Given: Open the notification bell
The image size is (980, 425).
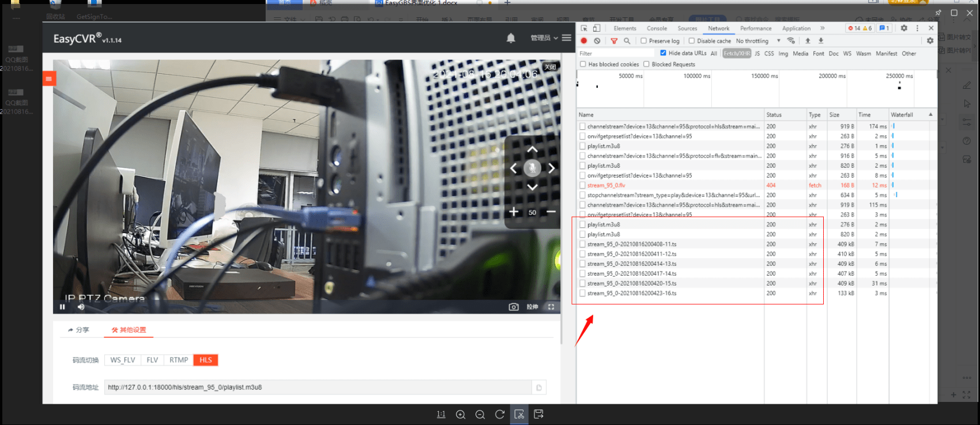Looking at the screenshot, I should pyautogui.click(x=511, y=38).
